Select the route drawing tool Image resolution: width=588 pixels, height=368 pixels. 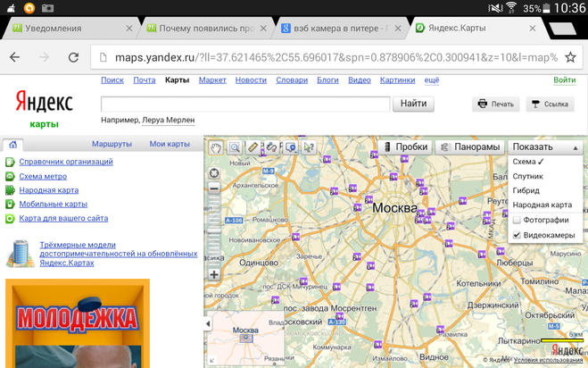point(271,147)
